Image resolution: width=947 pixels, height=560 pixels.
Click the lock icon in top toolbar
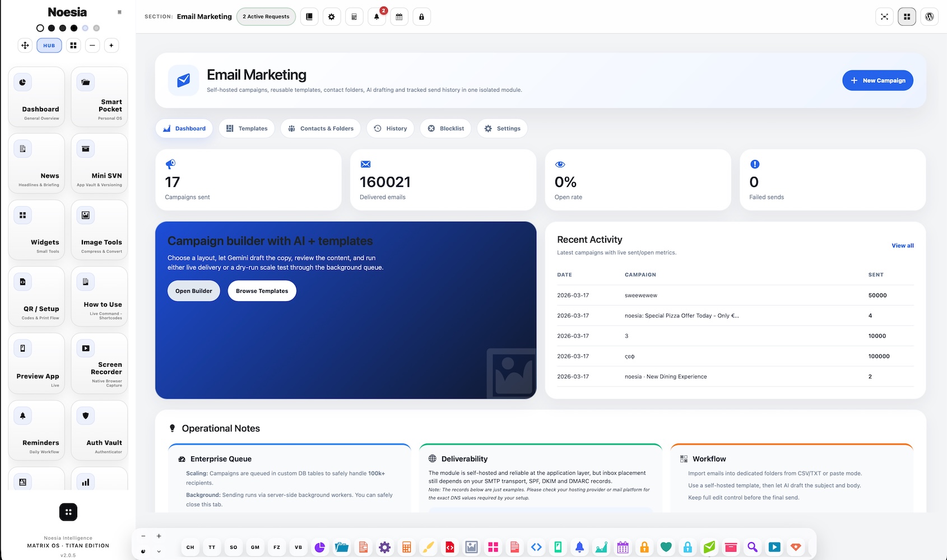pyautogui.click(x=421, y=17)
